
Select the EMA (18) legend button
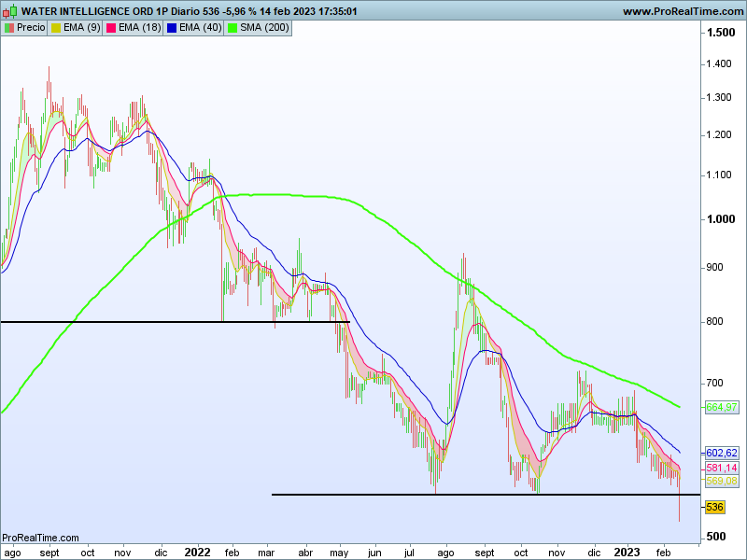tap(134, 28)
